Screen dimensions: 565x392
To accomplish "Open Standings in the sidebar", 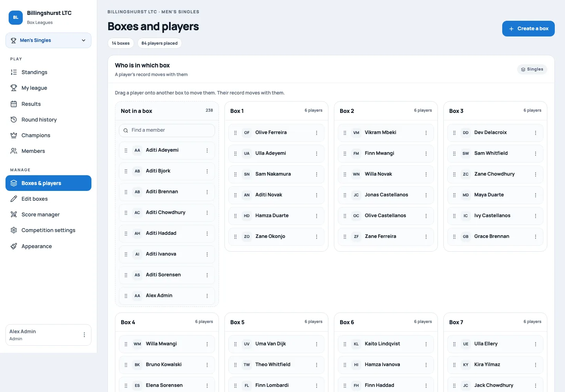I will tap(48, 72).
